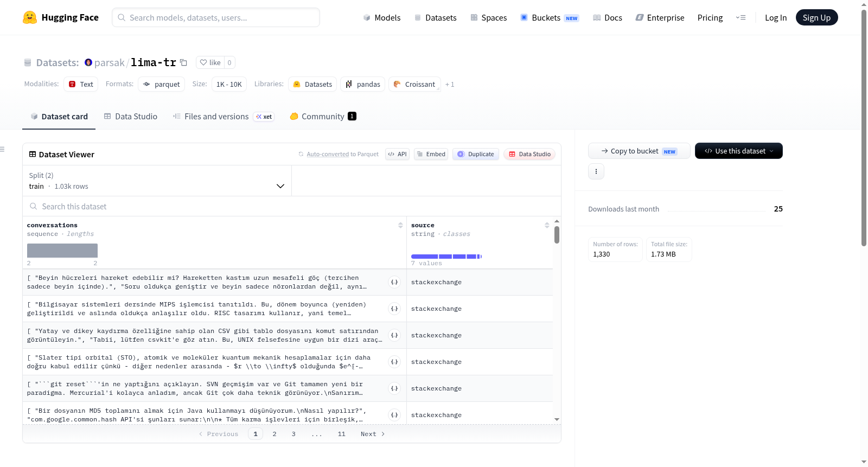The width and height of the screenshot is (868, 467).
Task: Click the page vertical scrollbar thumb
Action: pyautogui.click(x=864, y=127)
